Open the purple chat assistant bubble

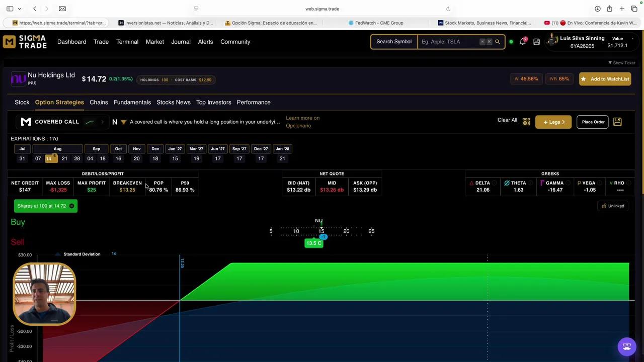[x=627, y=346]
